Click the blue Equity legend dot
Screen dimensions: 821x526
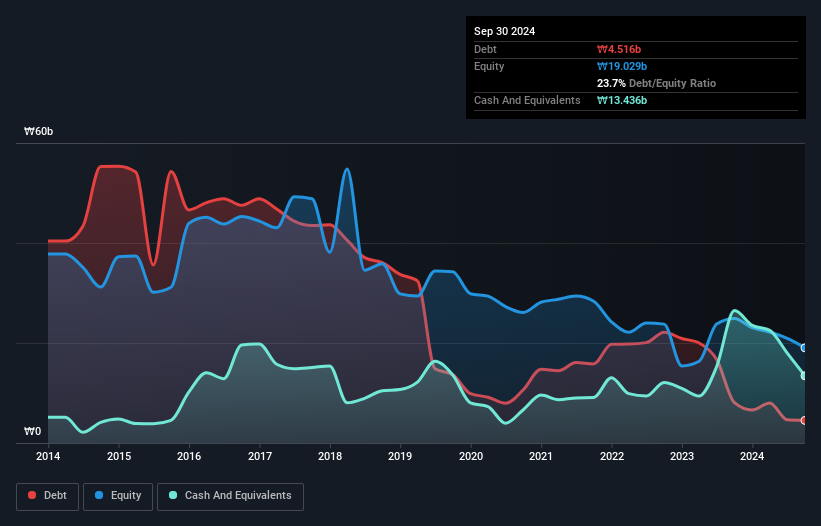[99, 495]
